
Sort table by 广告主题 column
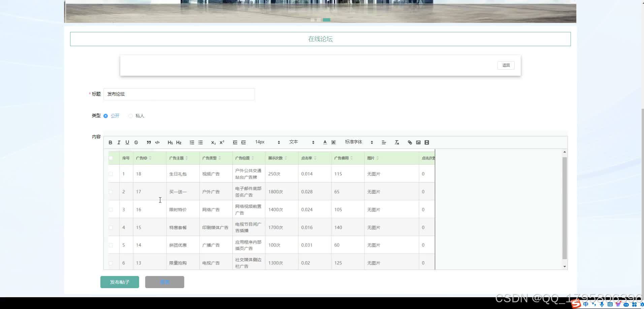coord(187,158)
